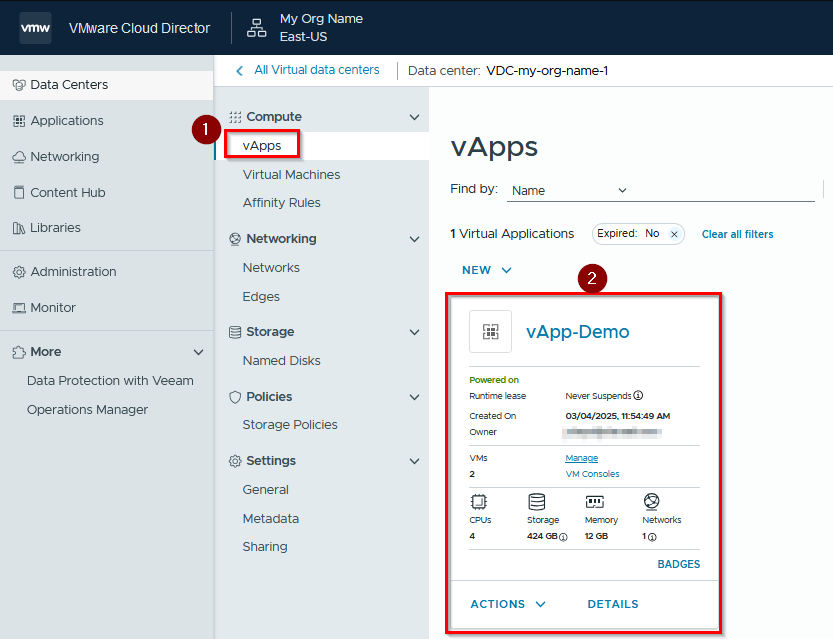Click the Storage disk icon on card
This screenshot has width=833, height=639.
537,502
